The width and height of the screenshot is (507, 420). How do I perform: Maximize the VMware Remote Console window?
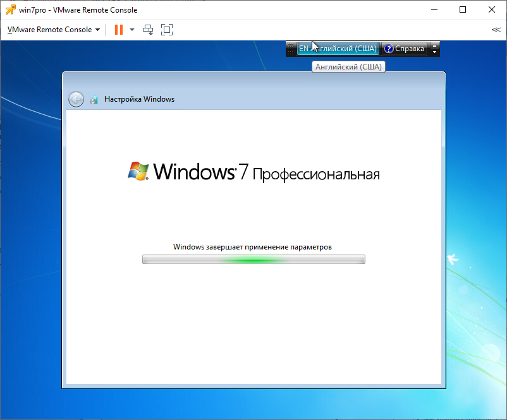pyautogui.click(x=463, y=9)
